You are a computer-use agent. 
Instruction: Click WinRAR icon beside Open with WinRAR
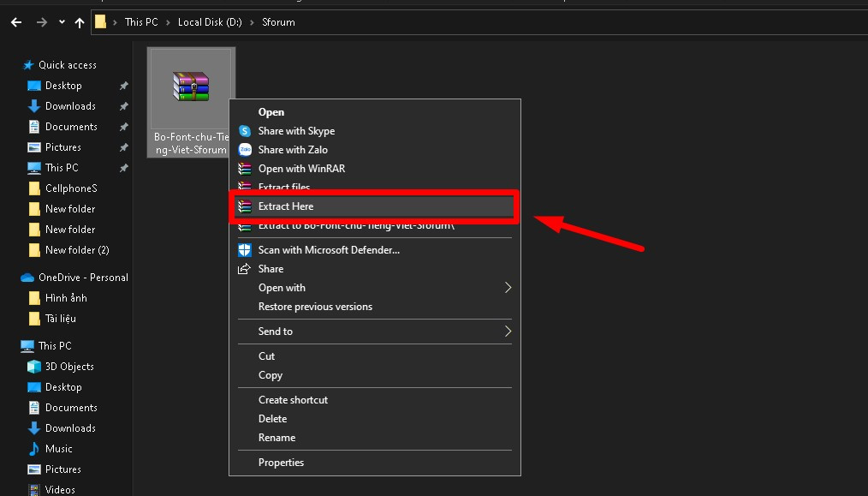(245, 169)
